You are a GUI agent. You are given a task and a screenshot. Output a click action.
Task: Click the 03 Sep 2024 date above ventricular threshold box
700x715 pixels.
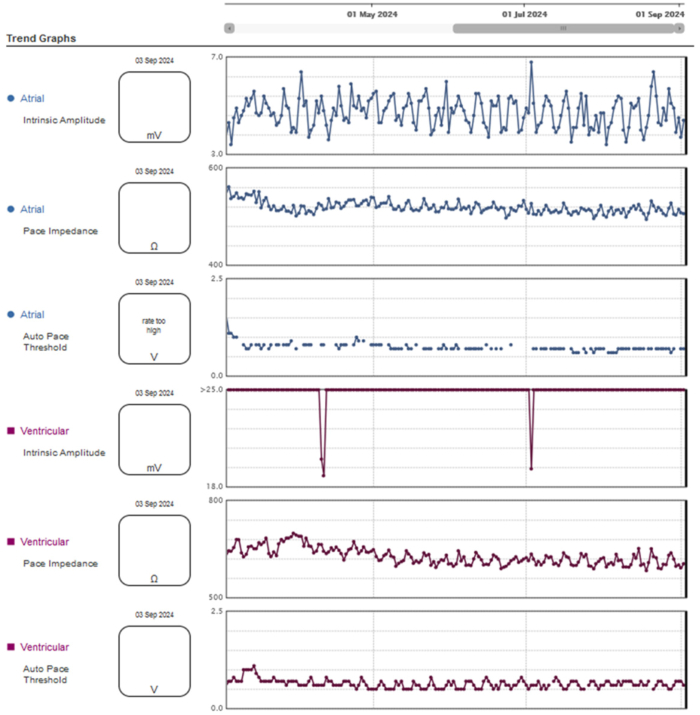pos(154,615)
